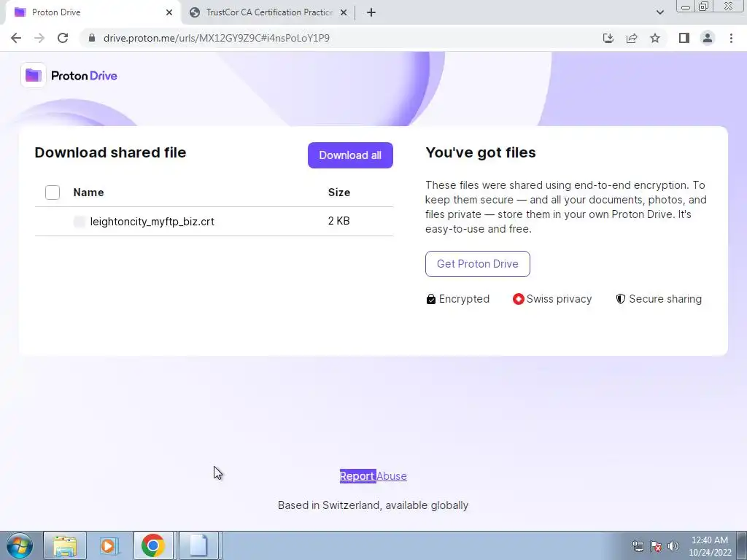Click the Action Center flag tray icon
The width and height of the screenshot is (747, 560).
656,546
